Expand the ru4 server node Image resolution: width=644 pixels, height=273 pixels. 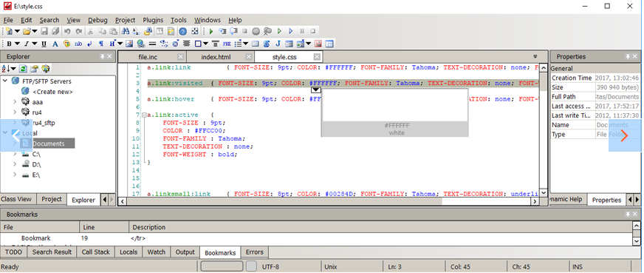point(15,112)
